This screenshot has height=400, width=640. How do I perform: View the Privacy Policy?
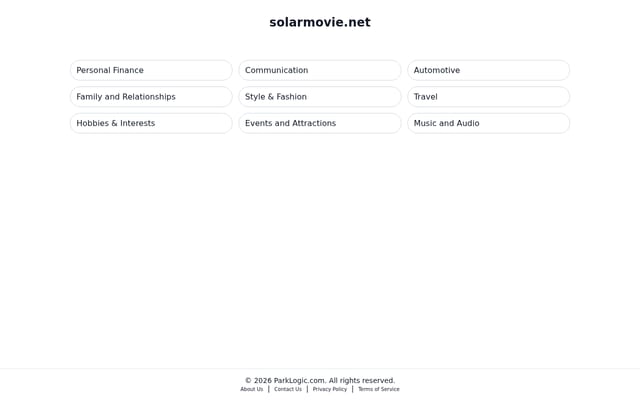click(x=330, y=389)
